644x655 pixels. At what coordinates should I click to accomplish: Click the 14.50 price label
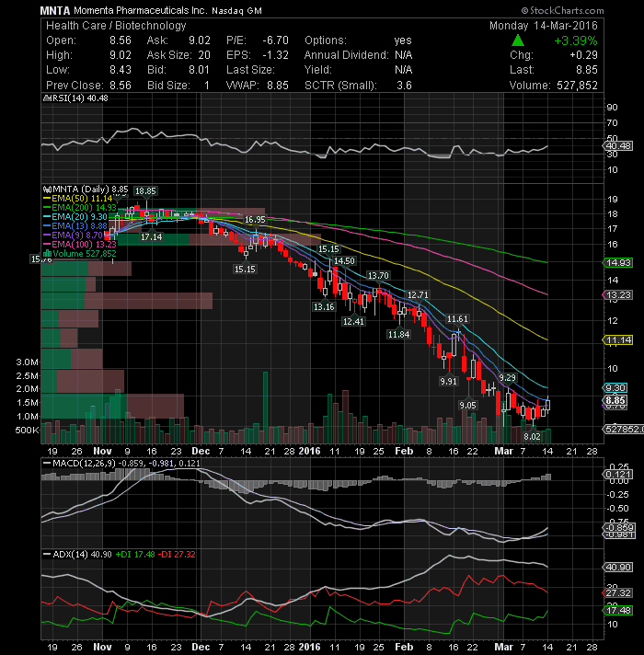[x=344, y=260]
